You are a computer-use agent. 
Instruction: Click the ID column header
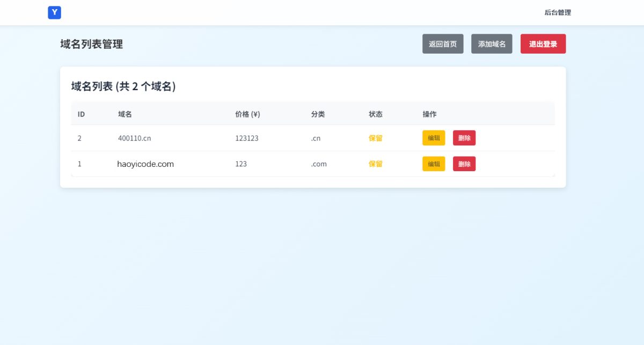coord(82,114)
